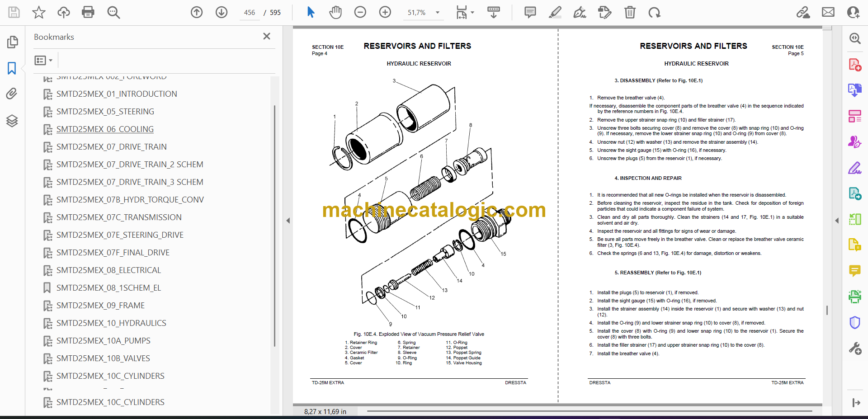Share a link to the file

[x=803, y=12]
